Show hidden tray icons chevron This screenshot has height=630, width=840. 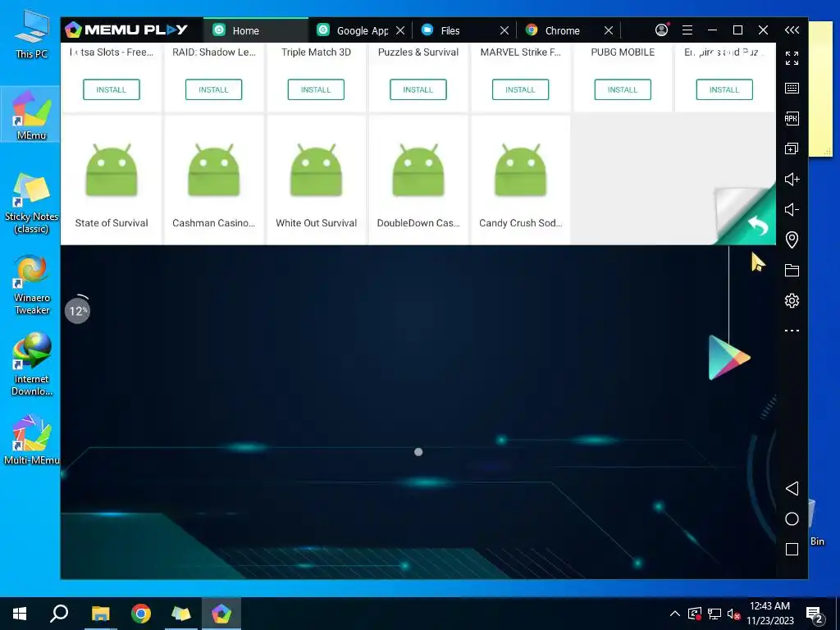pyautogui.click(x=675, y=614)
